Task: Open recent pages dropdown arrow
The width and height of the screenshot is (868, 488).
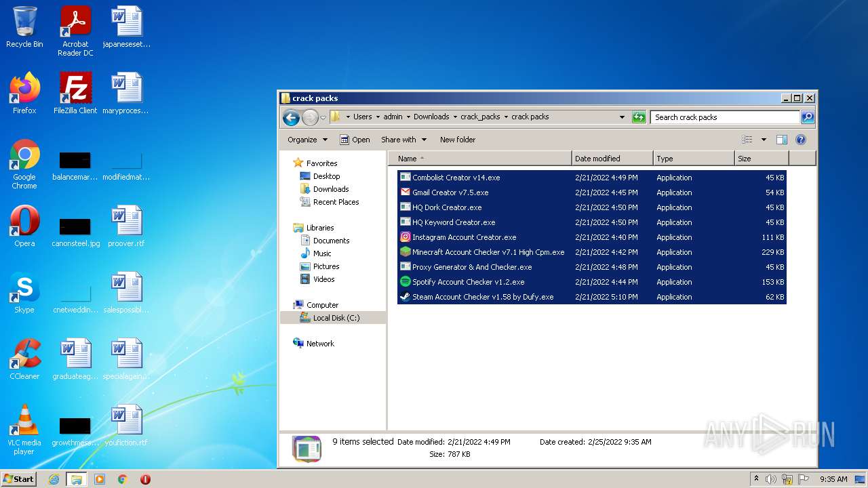Action: coord(323,117)
